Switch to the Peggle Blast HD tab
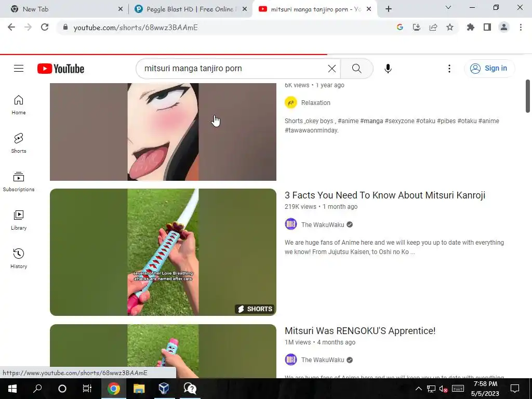 click(x=190, y=9)
